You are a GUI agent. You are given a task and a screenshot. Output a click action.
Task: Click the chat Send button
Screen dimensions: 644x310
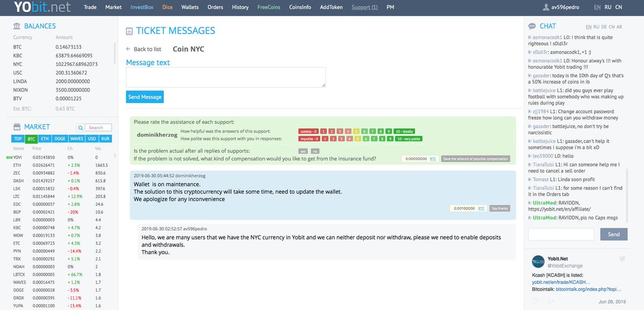[x=613, y=234]
